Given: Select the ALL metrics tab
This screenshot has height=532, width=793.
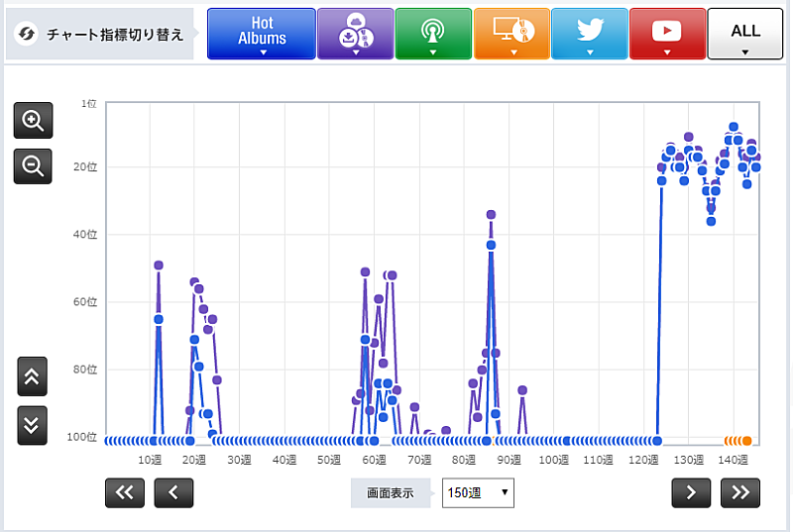Looking at the screenshot, I should [744, 34].
